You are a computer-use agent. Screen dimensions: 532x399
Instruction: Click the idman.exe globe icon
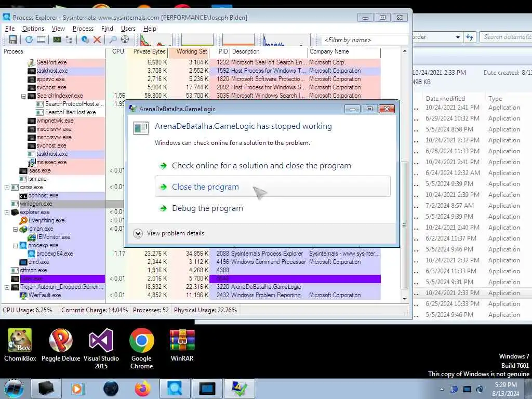pyautogui.click(x=23, y=229)
